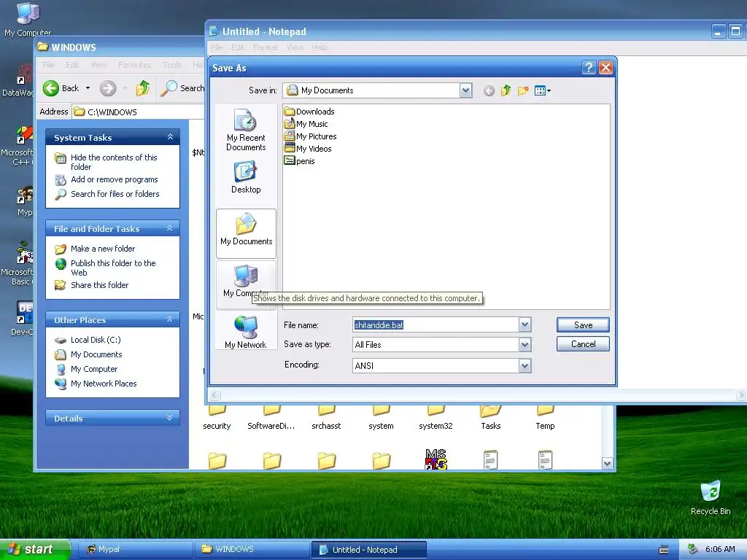Collapse the System Tasks panel
Image resolution: width=747 pixels, height=560 pixels.
(170, 137)
